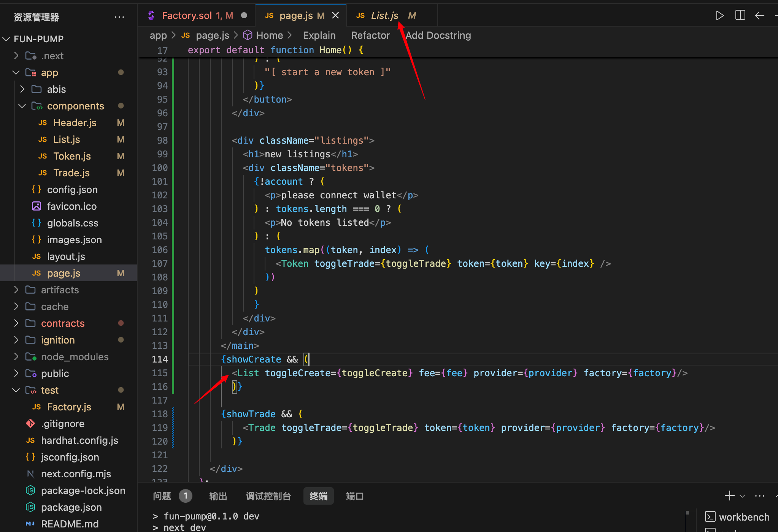Screen dimensions: 778x532
Task: Expand the abis folder
Action: pos(22,89)
